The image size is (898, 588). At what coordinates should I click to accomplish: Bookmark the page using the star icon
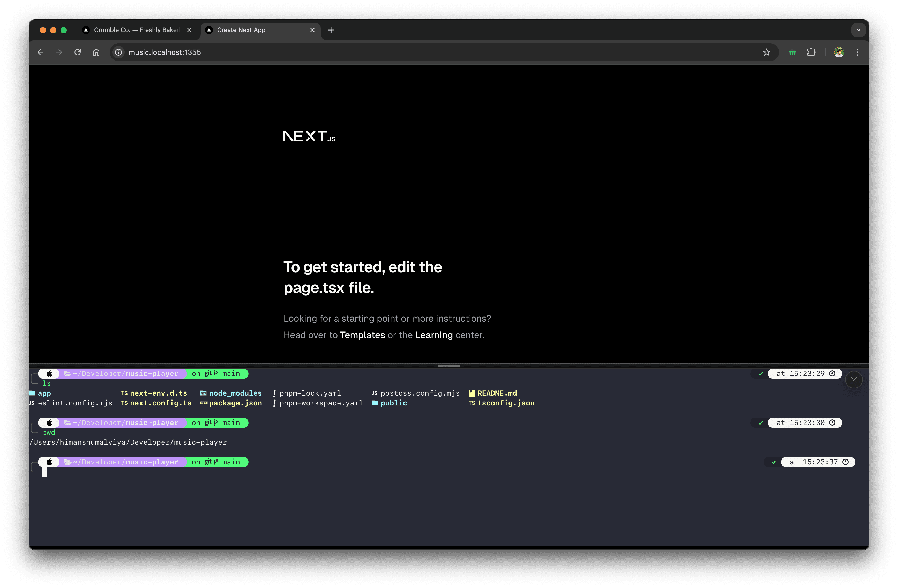click(x=767, y=52)
